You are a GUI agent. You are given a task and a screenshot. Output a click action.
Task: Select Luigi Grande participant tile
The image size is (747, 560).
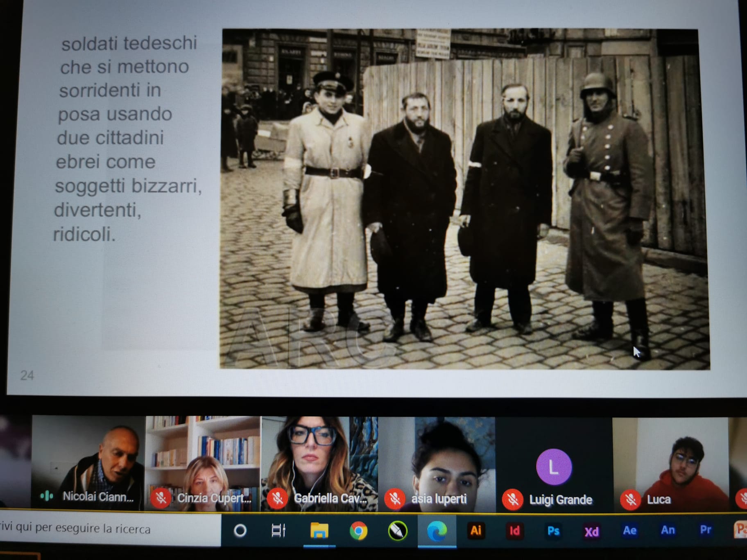click(554, 465)
